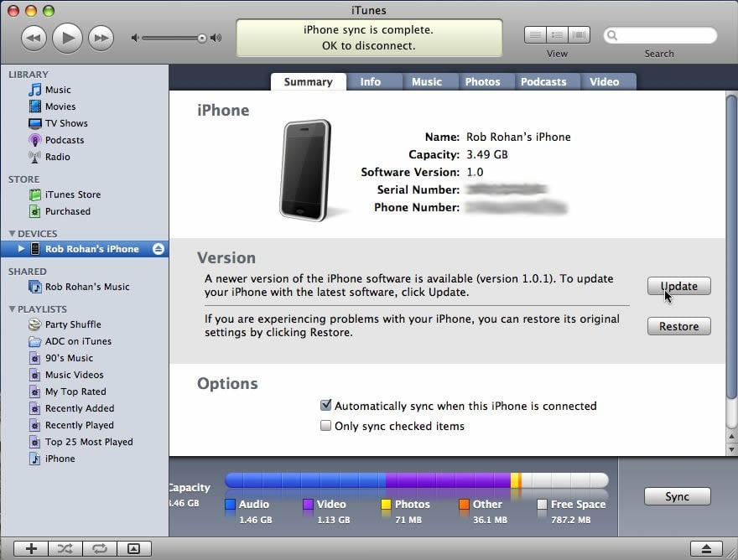Switch to the Podcasts tab
738x560 pixels.
tap(543, 82)
